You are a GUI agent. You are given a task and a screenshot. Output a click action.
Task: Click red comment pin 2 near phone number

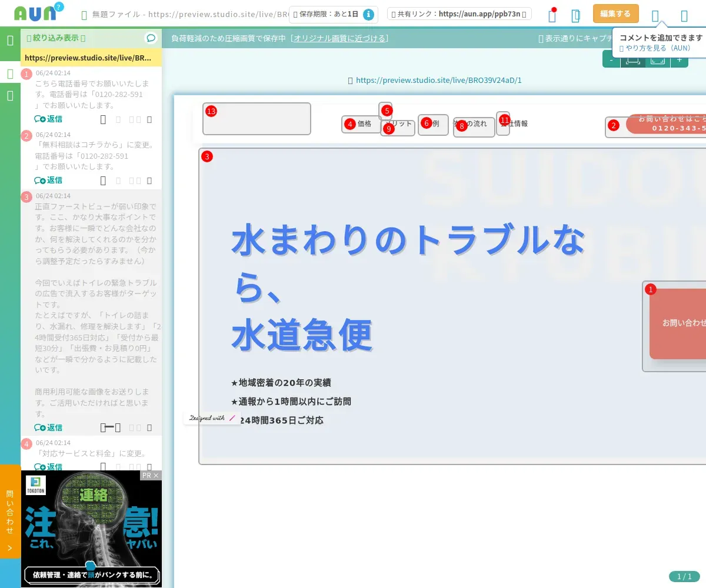click(x=614, y=125)
